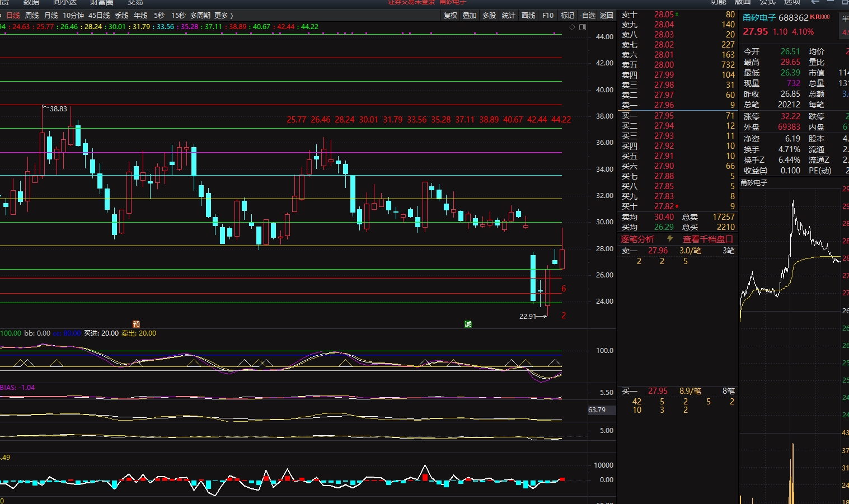The height and width of the screenshot is (504, 849).
Task: Click the KR1000 badge next to stock code
Action: [820, 17]
